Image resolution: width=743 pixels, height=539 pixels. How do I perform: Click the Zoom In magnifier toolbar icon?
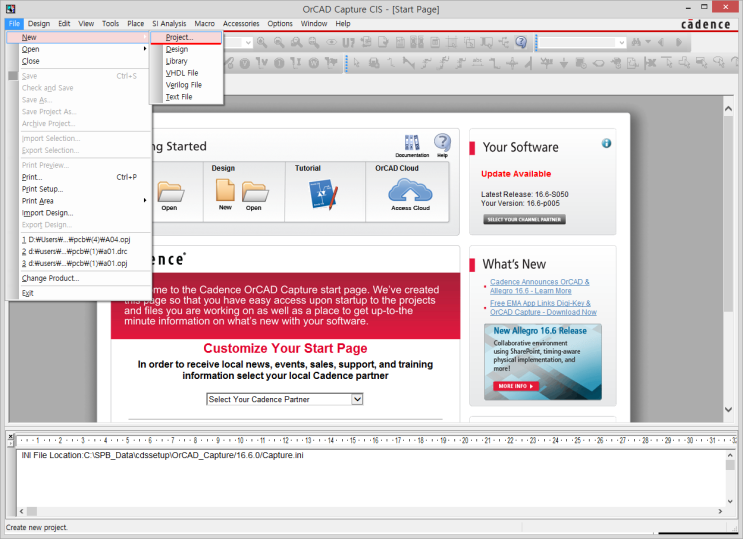point(262,43)
